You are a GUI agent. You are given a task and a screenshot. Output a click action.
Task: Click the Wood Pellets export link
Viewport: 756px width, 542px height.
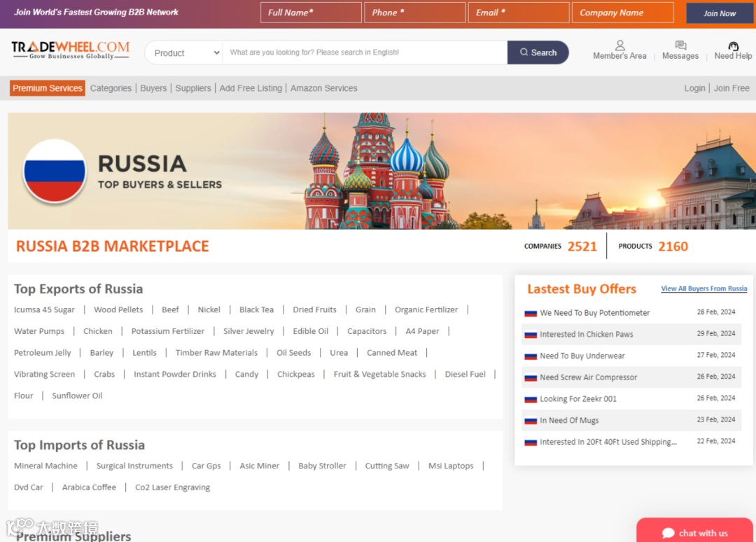pyautogui.click(x=118, y=310)
